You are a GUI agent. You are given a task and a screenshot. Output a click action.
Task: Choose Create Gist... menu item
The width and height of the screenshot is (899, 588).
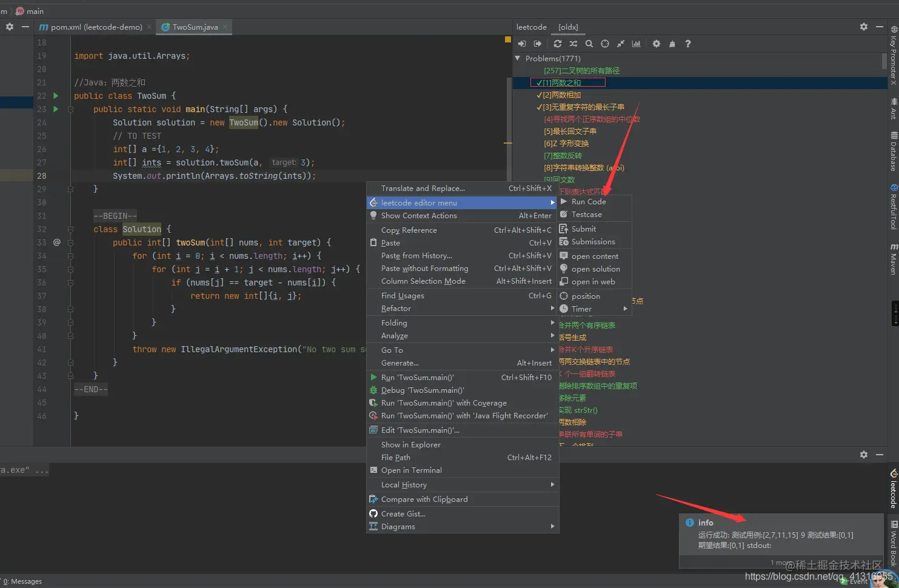pos(463,513)
